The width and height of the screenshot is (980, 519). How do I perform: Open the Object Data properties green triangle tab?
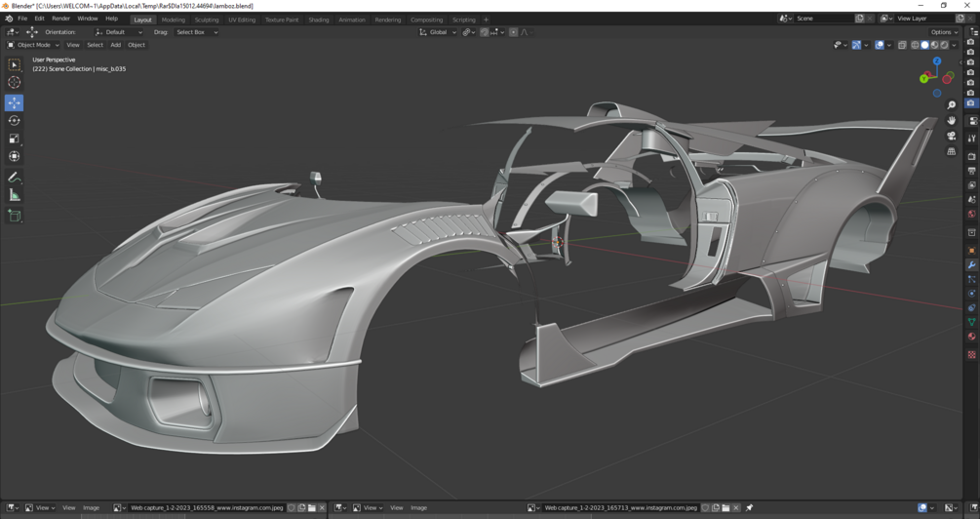971,322
